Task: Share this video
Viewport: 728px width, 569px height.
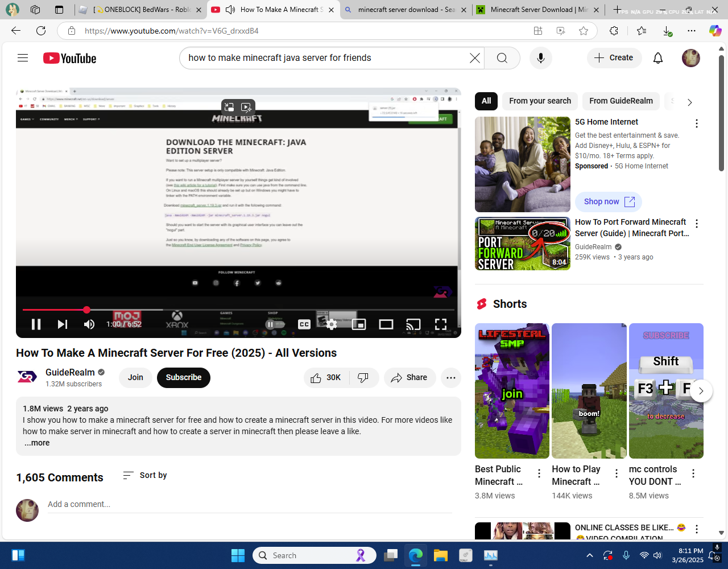Action: [409, 378]
